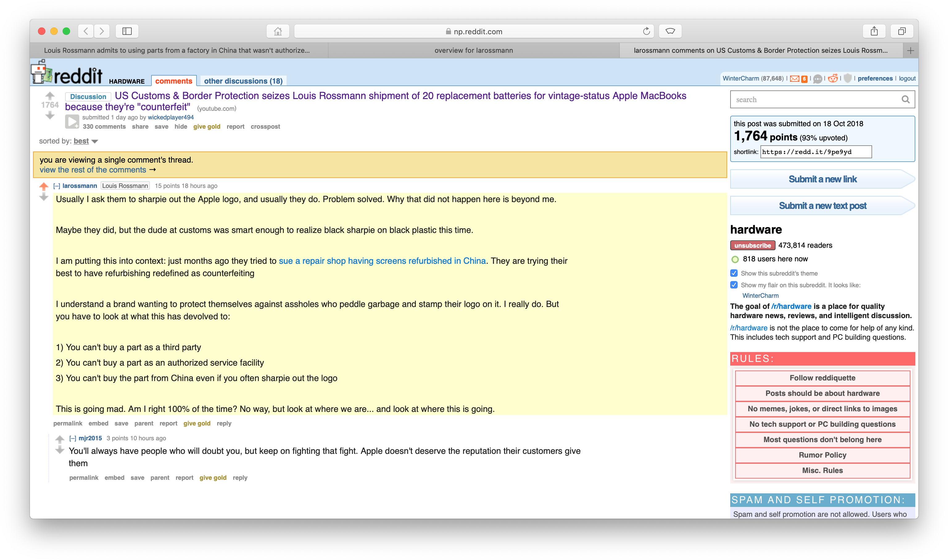Open the Safari home page button
The image size is (948, 560).
coord(278,31)
